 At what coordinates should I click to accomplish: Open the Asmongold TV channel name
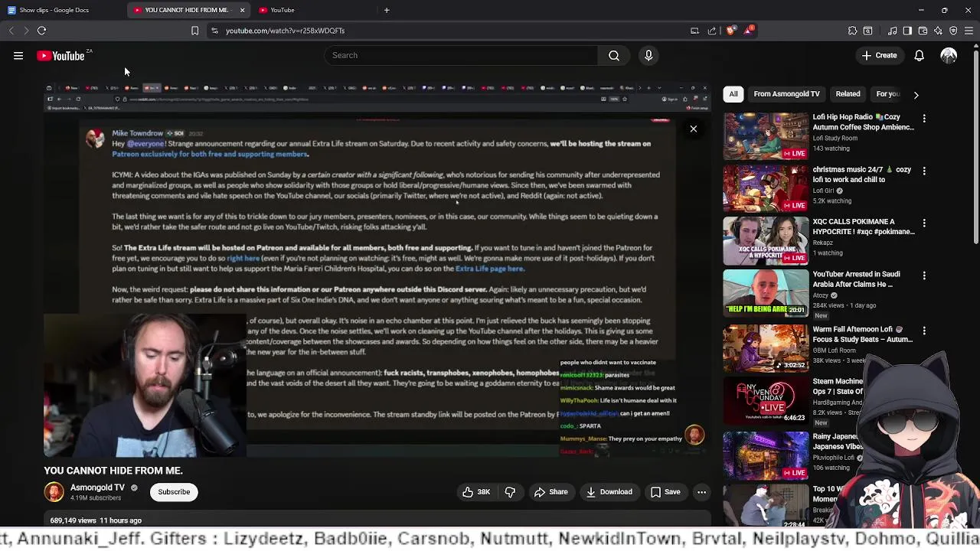(97, 487)
